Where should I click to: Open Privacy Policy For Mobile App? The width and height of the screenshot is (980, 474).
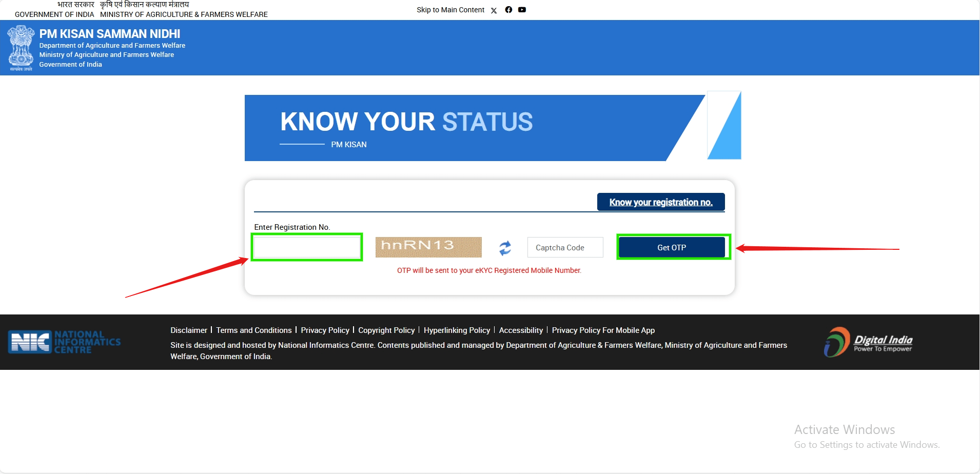point(603,330)
